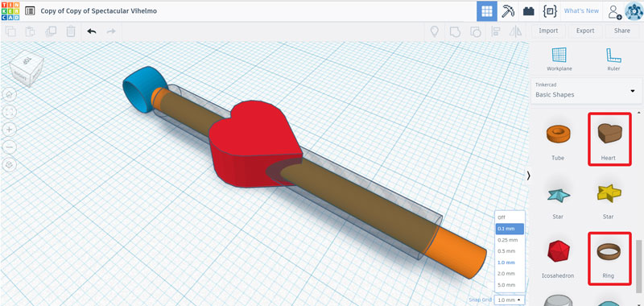Click the Duplicate and repeat icon

[51, 31]
